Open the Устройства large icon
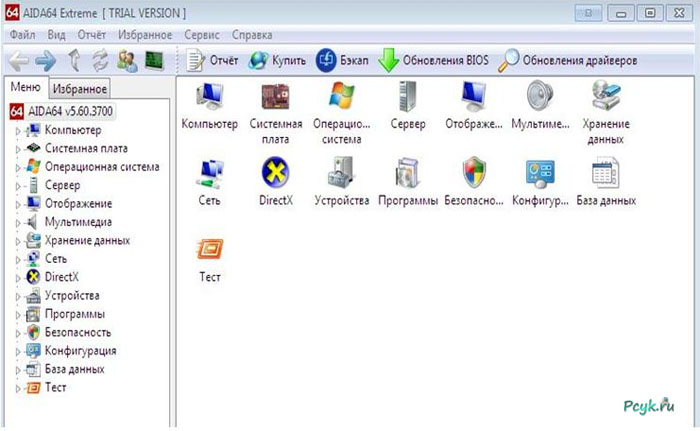Image resolution: width=700 pixels, height=431 pixels. (341, 172)
